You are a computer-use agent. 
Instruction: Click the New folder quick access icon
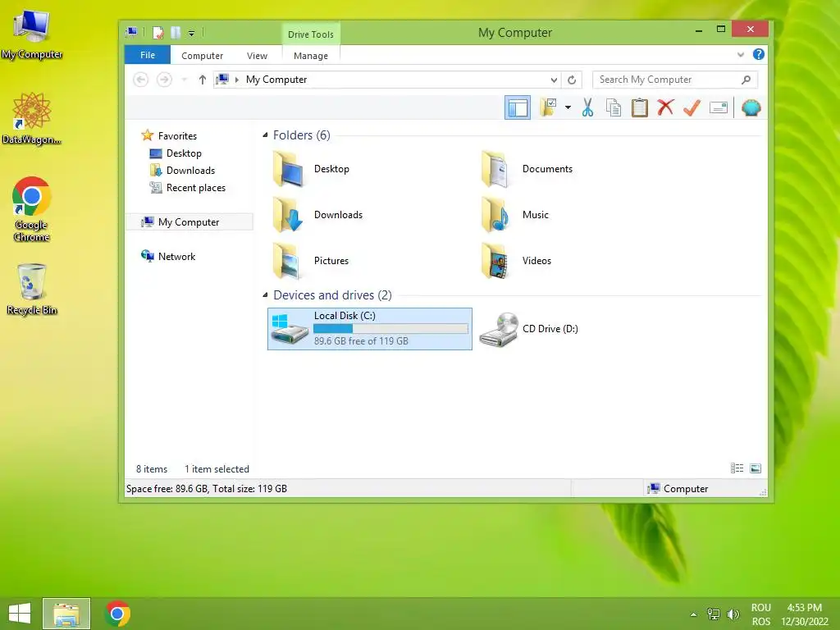[x=176, y=33]
